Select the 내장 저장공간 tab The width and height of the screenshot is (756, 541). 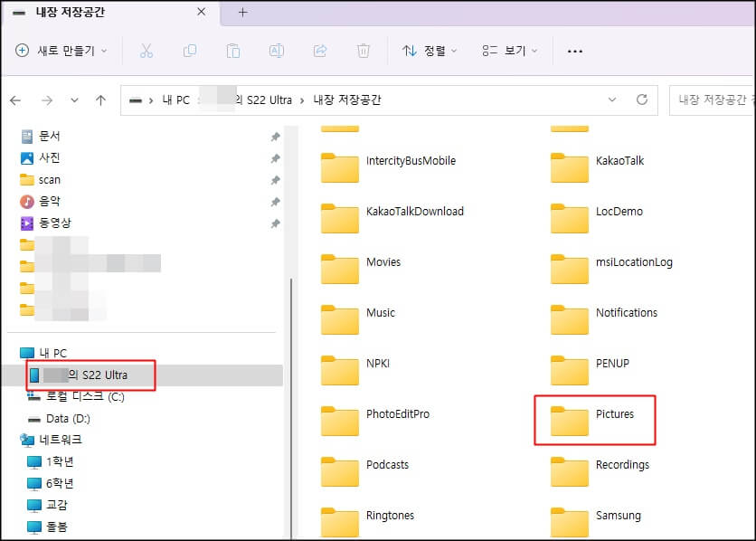(x=111, y=13)
